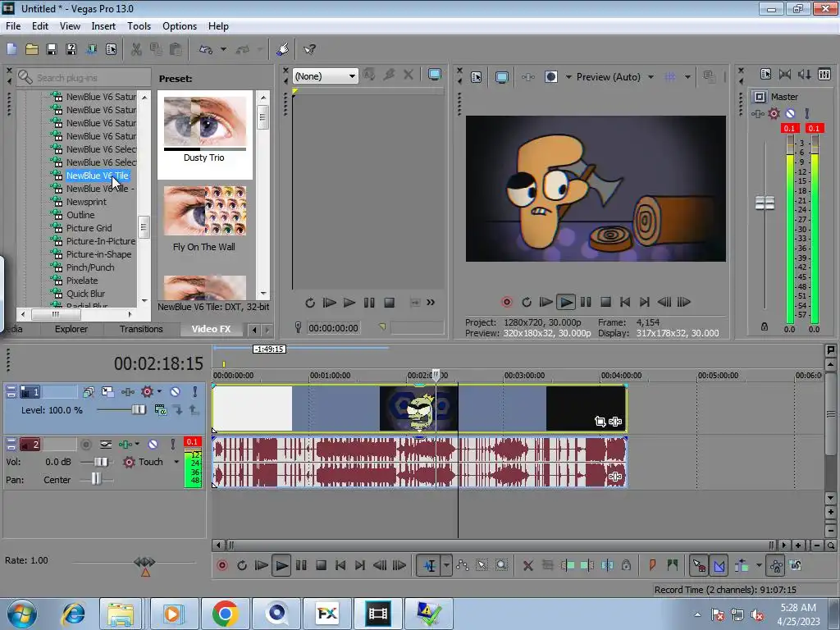Insert a marker with the orange marker icon
The width and height of the screenshot is (840, 630).
pos(652,565)
